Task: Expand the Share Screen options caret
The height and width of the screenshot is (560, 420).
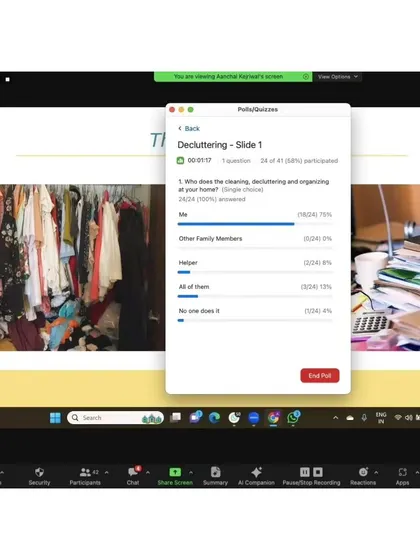Action: [191, 472]
